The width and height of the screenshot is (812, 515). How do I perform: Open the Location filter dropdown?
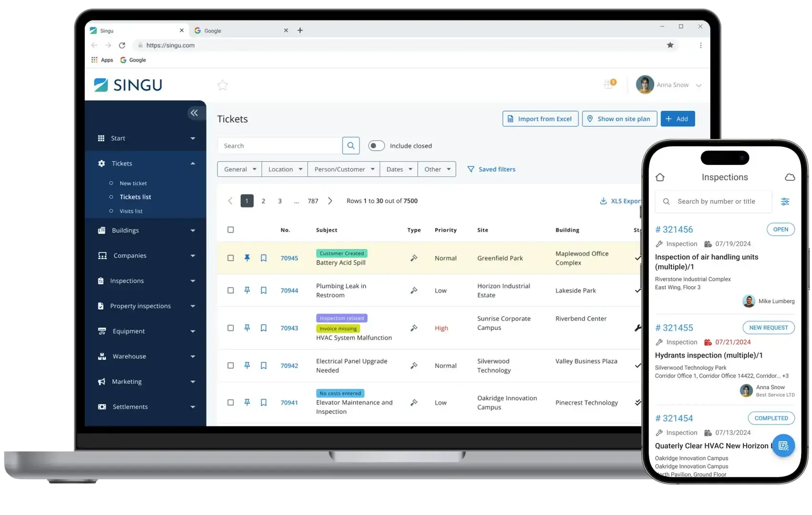[x=285, y=169]
